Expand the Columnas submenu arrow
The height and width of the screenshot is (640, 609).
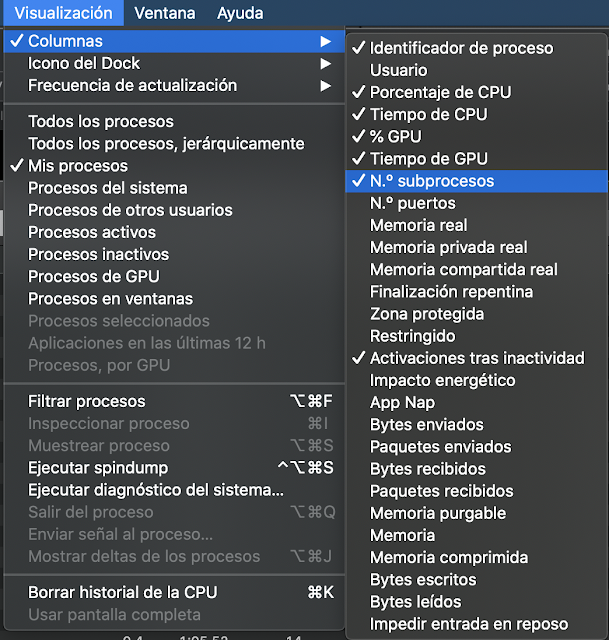point(325,41)
